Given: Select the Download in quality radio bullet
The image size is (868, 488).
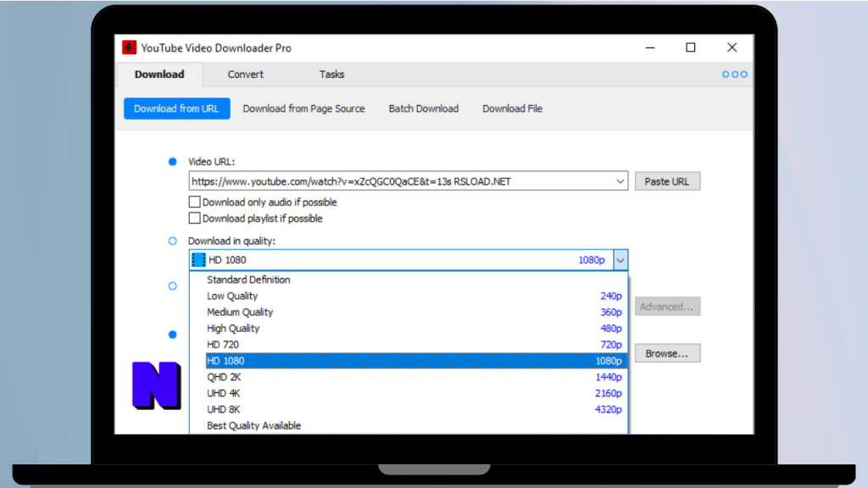Looking at the screenshot, I should (x=173, y=241).
